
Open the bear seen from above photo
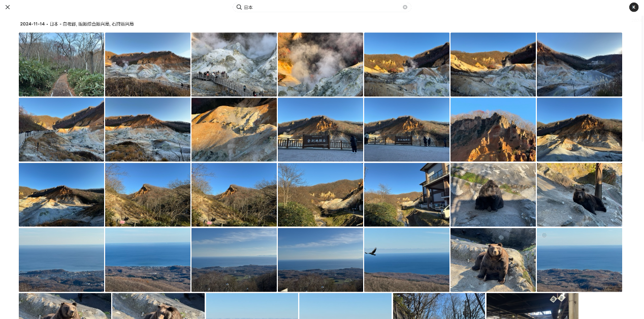point(493,195)
